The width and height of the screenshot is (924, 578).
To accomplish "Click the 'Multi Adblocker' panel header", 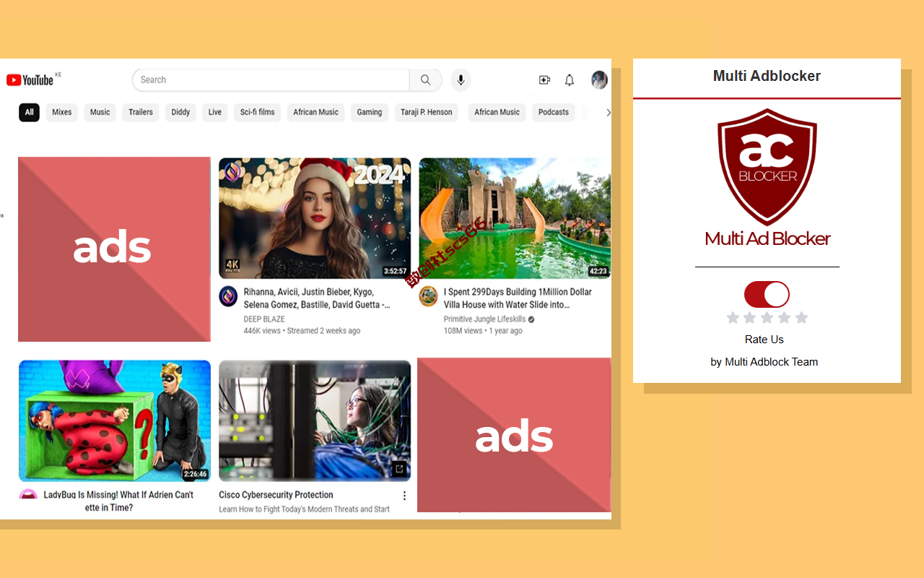I will [x=767, y=76].
